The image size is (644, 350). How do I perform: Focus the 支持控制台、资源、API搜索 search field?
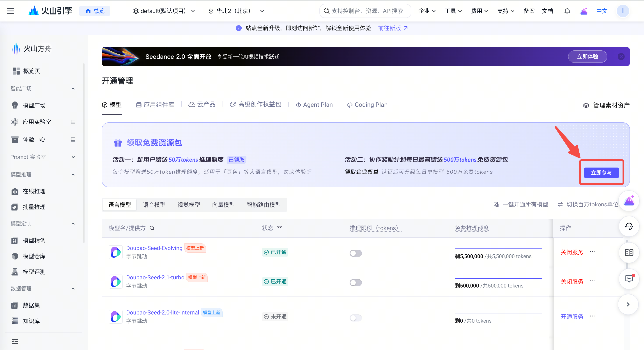[365, 11]
